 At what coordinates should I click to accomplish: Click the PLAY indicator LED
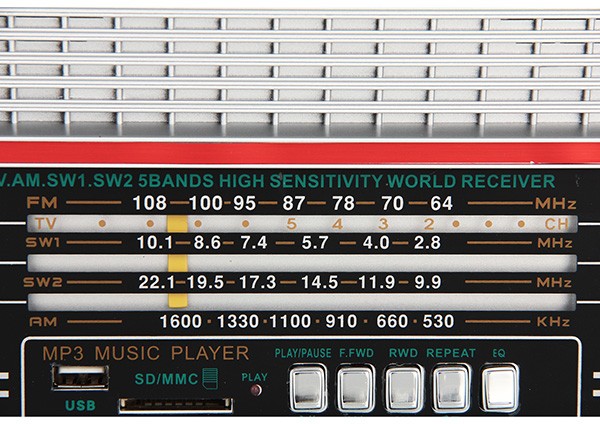coord(255,389)
